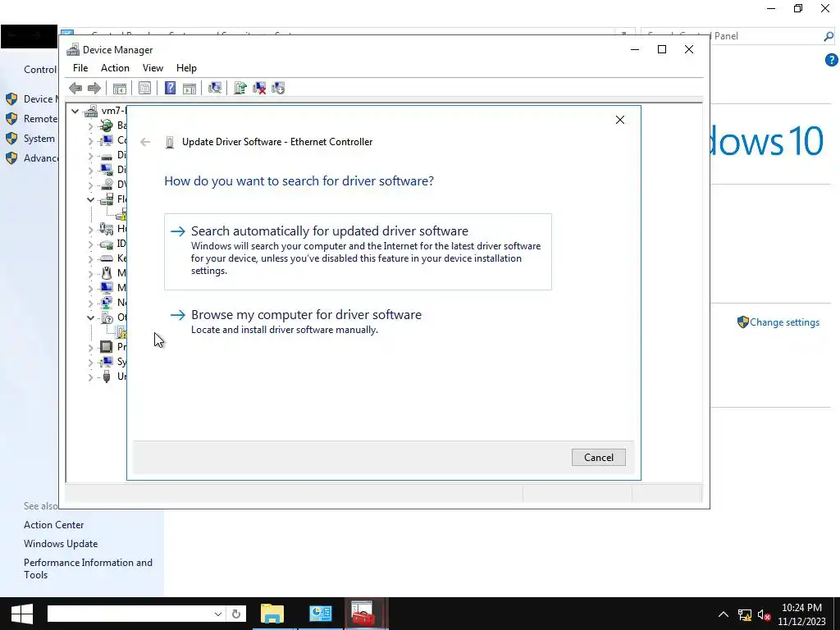Expand the Computer node under Batteries
This screenshot has width=840, height=630.
[x=90, y=141]
